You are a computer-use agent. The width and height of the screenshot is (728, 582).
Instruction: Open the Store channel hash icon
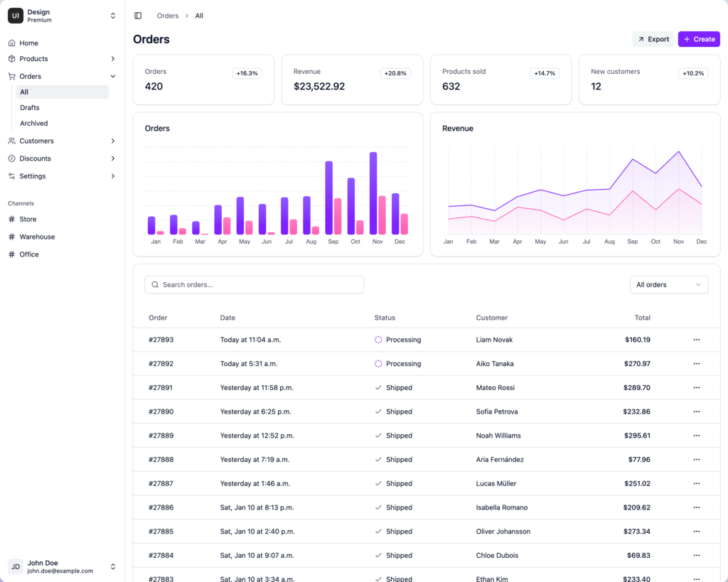11,220
